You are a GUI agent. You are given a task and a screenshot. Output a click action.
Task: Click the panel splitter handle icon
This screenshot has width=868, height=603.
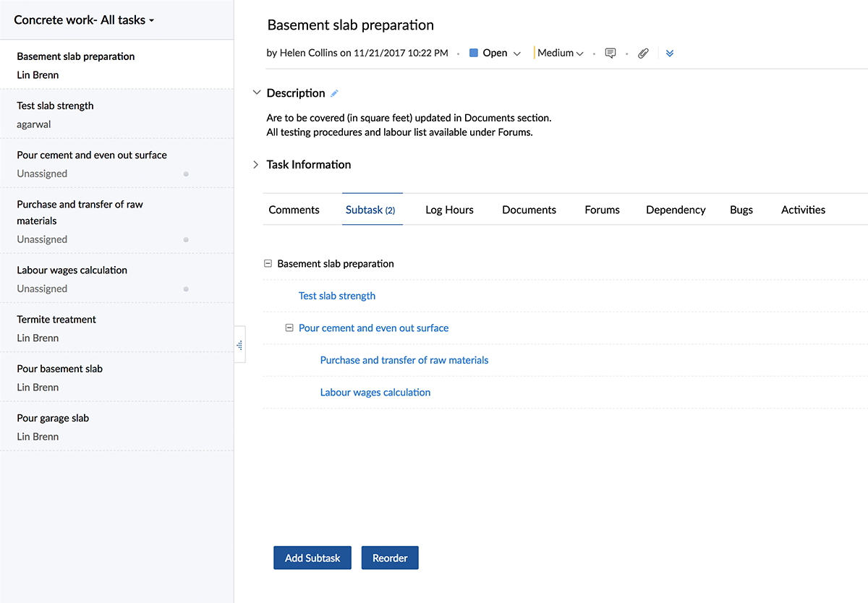pos(239,346)
